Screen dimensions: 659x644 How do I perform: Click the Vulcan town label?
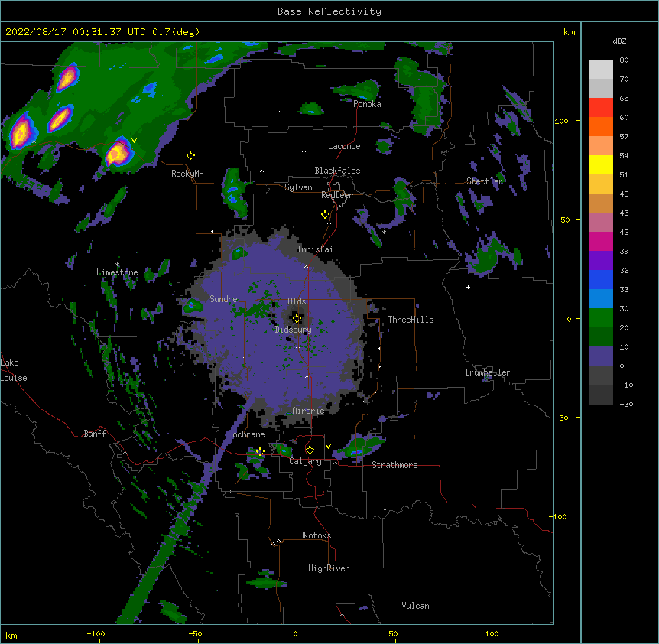point(415,606)
